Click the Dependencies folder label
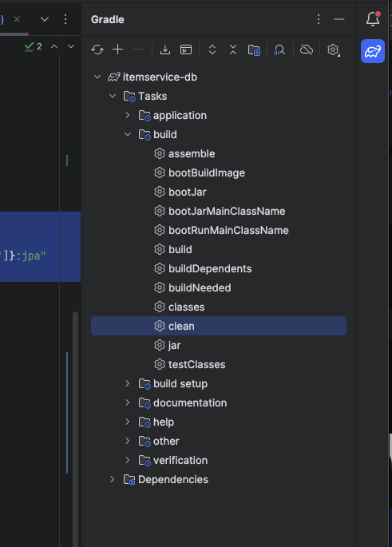The width and height of the screenshot is (392, 547). point(173,479)
